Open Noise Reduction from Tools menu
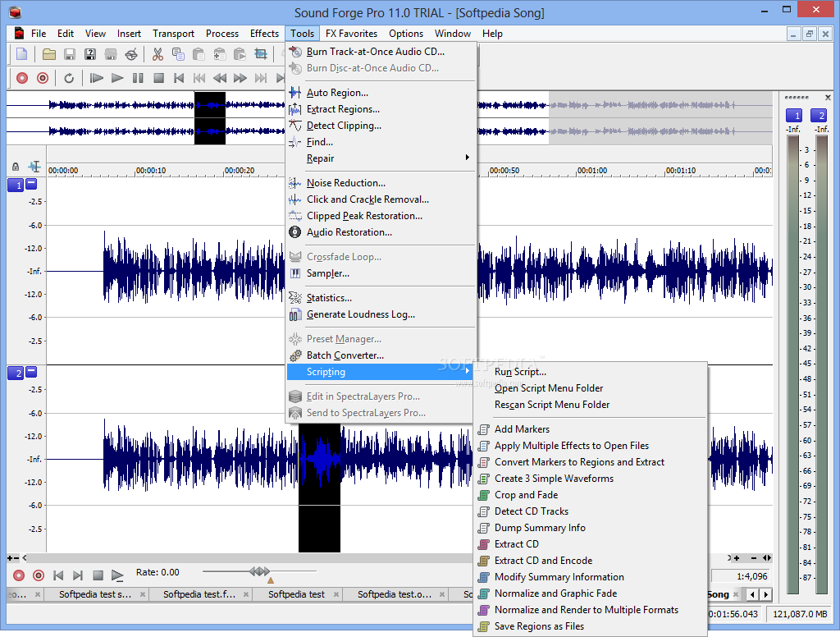 [381, 183]
